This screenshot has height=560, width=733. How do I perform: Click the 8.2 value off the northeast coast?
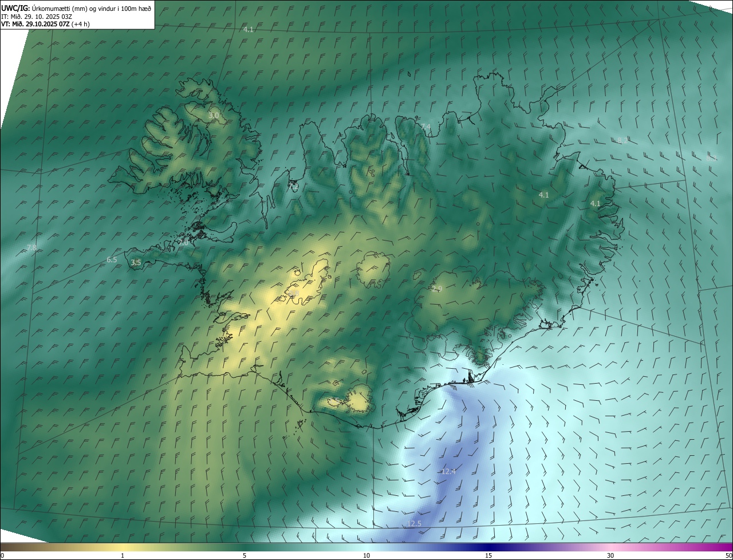tap(622, 140)
